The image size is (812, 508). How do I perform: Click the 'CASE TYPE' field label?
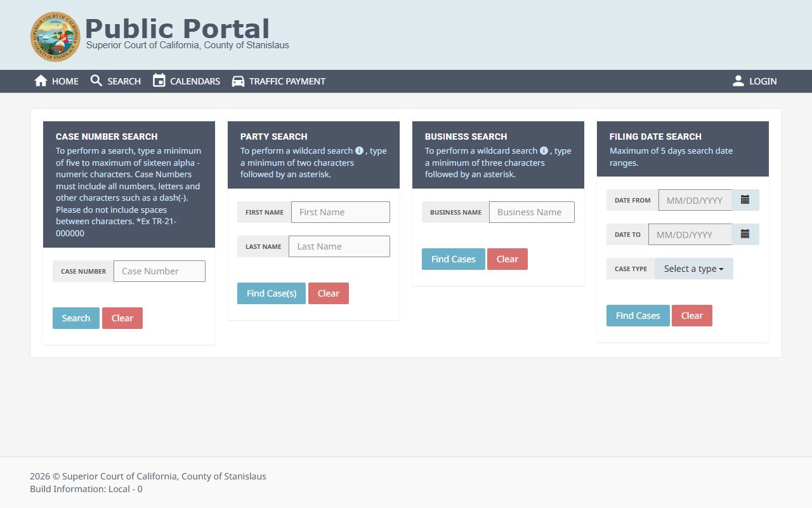(x=631, y=269)
